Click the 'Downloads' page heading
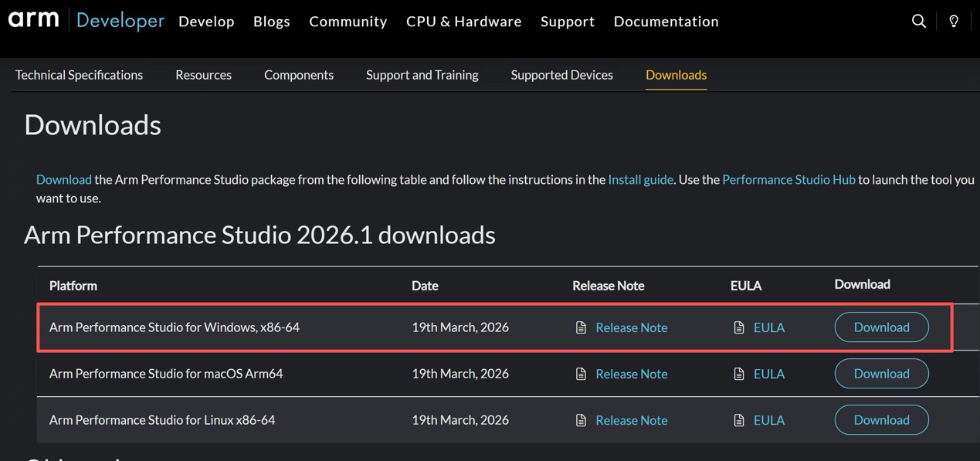980x461 pixels. [93, 125]
